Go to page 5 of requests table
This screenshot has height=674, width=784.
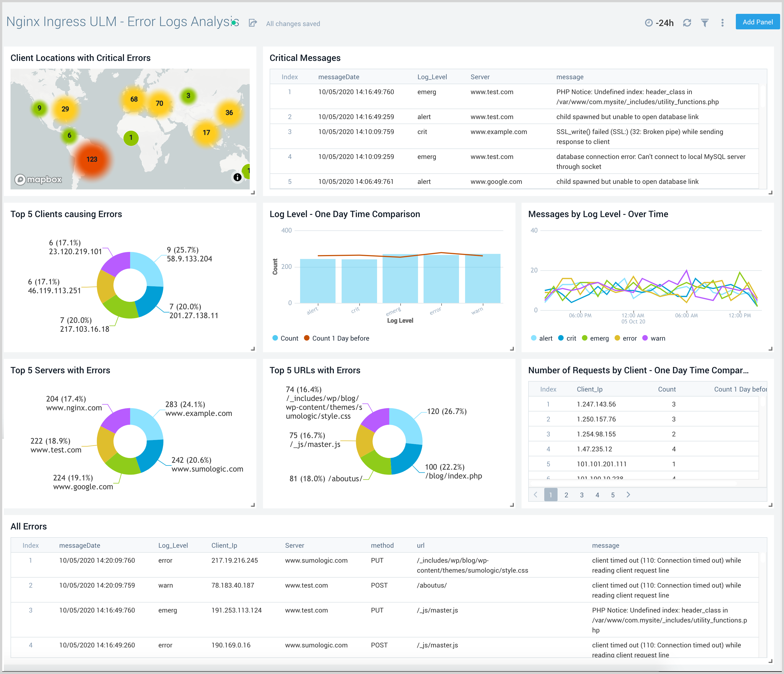pos(613,495)
